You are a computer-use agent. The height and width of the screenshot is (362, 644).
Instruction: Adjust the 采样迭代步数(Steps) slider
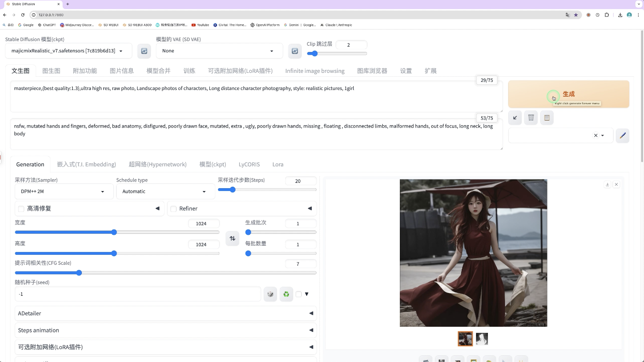coord(267,190)
